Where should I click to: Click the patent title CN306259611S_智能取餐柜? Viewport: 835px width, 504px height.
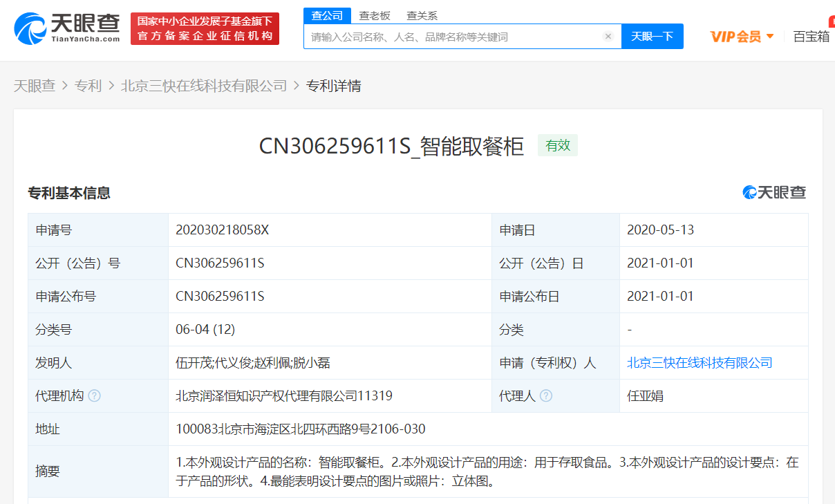[391, 146]
